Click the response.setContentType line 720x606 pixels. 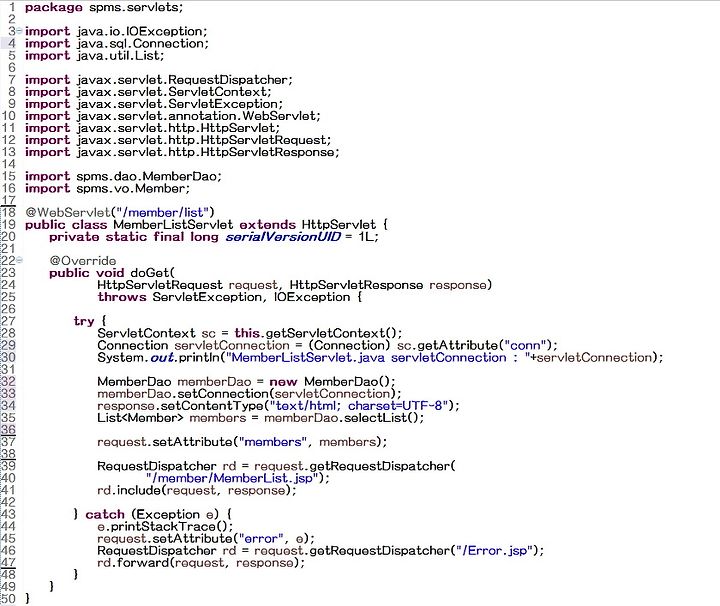[278, 405]
